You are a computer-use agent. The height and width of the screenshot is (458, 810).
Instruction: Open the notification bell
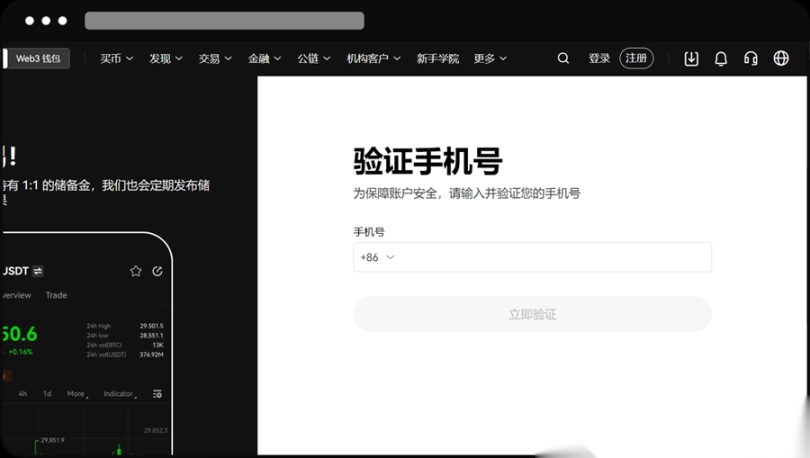point(720,59)
